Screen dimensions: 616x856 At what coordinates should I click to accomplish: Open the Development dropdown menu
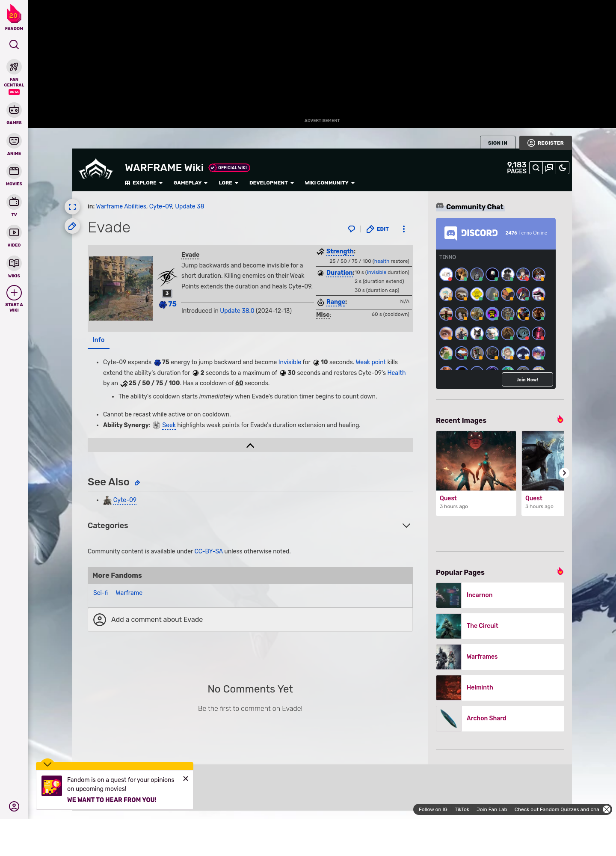pos(272,183)
